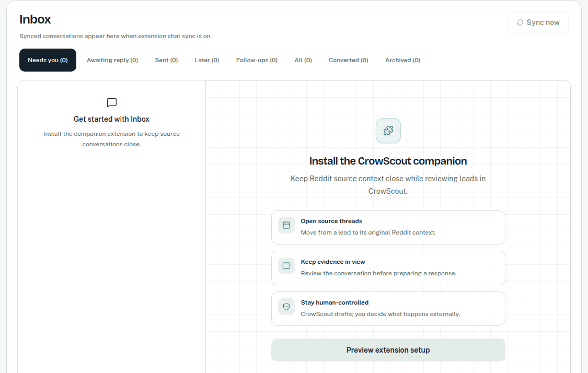Click the Install the CrowScout companion heading
The image size is (588, 373).
(x=388, y=161)
